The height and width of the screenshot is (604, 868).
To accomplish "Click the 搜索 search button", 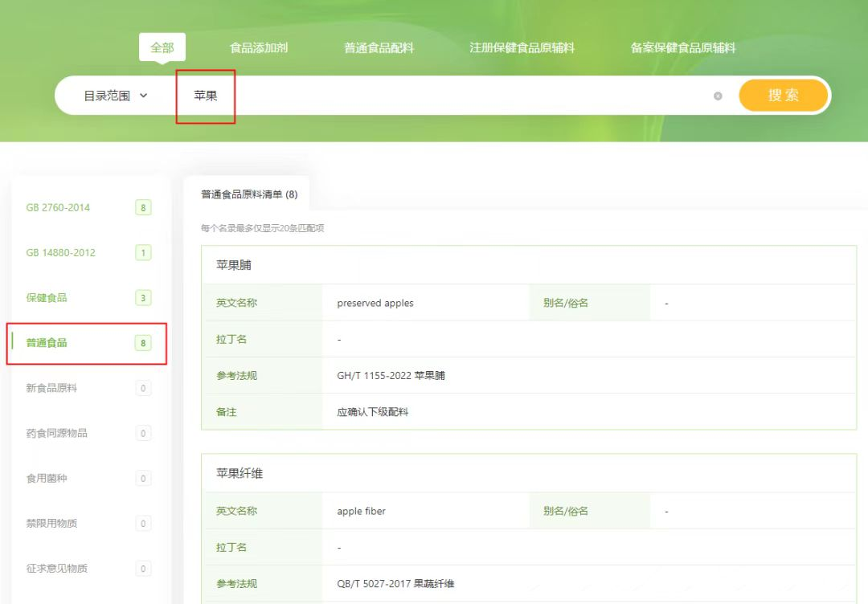I will 782,95.
